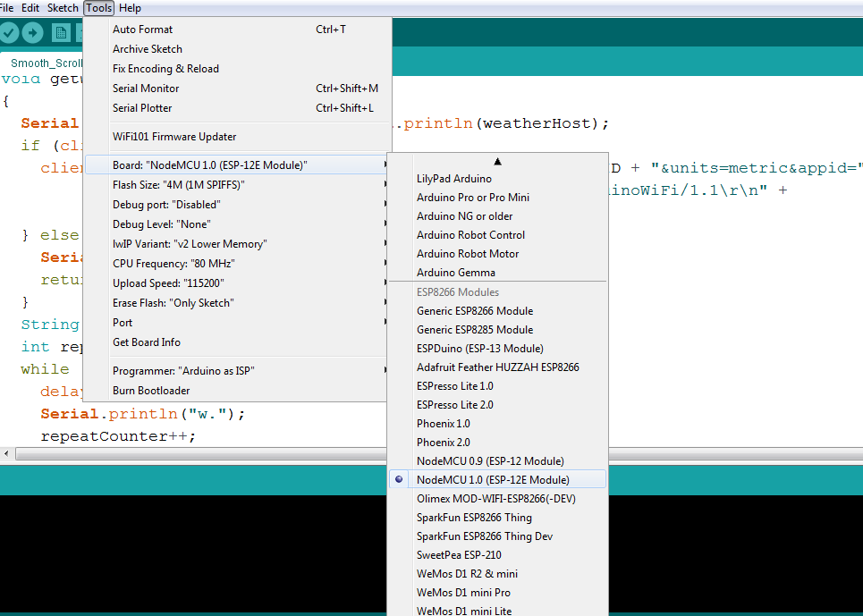This screenshot has height=616, width=863.
Task: Expand the Flash Size submenu
Action: coord(237,185)
